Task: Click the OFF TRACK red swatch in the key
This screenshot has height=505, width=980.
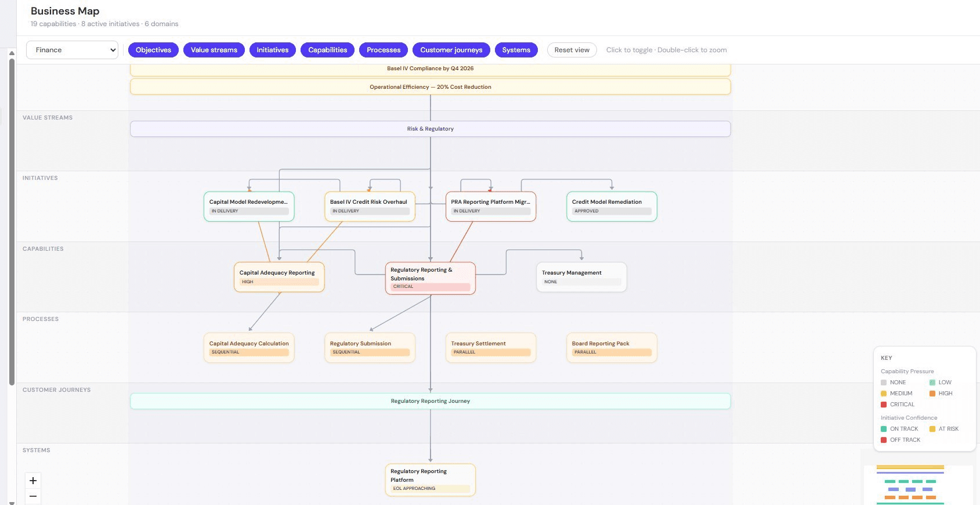Action: pyautogui.click(x=884, y=440)
